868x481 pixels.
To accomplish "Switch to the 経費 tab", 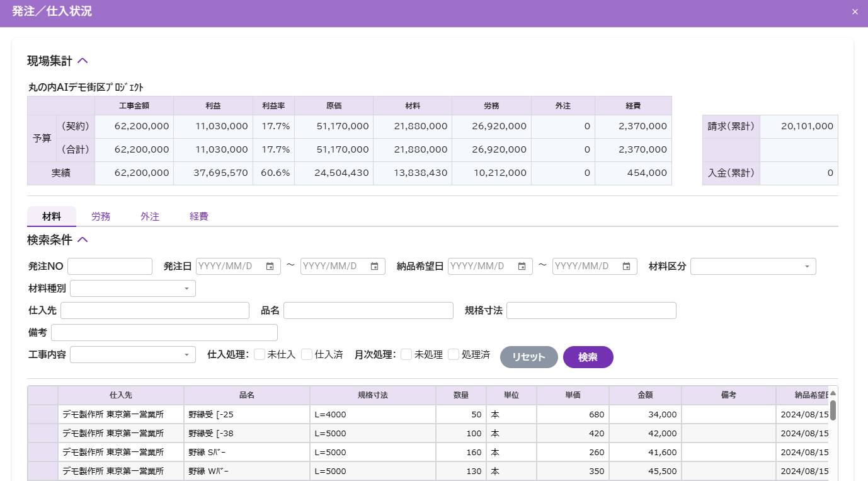I will point(199,216).
